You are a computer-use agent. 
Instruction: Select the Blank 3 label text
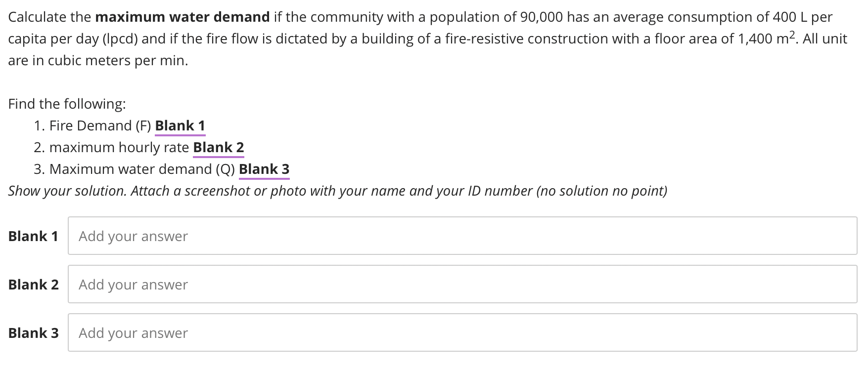(33, 333)
